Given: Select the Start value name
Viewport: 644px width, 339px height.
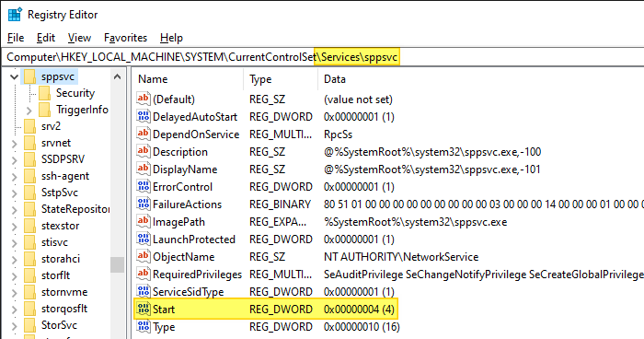Looking at the screenshot, I should point(164,309).
